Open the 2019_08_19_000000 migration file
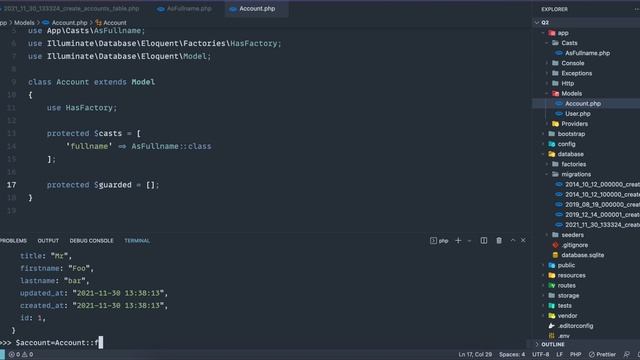This screenshot has width=640, height=360. [602, 204]
